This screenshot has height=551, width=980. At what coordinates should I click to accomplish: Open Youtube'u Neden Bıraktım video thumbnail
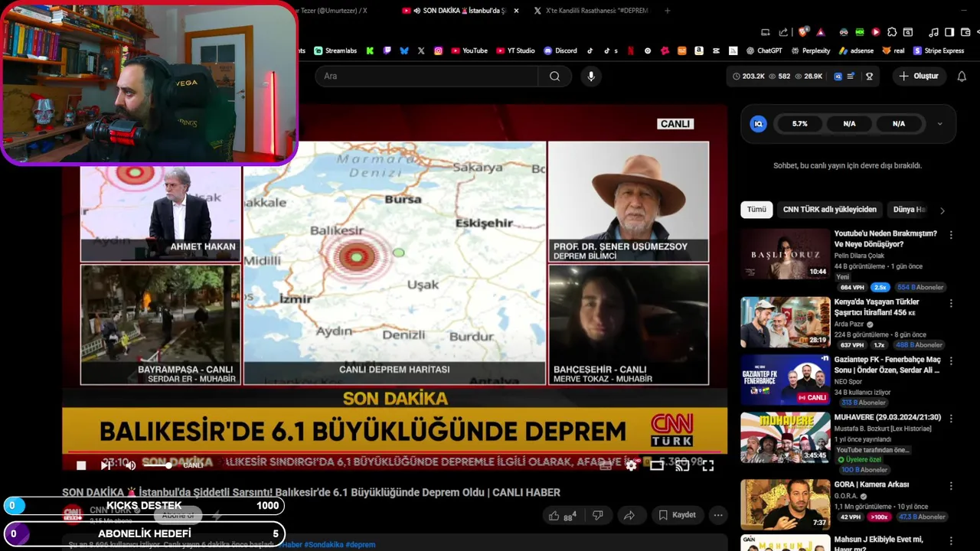click(x=785, y=254)
